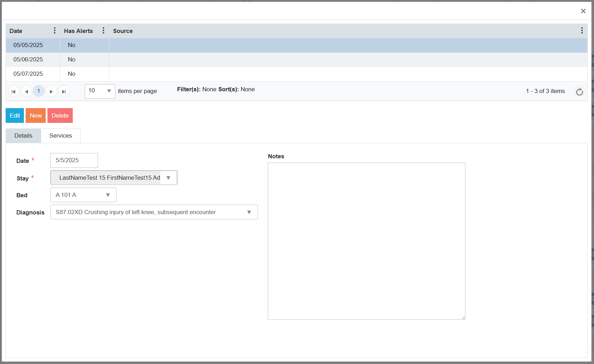This screenshot has width=594, height=364.
Task: Click the New button
Action: [x=35, y=115]
